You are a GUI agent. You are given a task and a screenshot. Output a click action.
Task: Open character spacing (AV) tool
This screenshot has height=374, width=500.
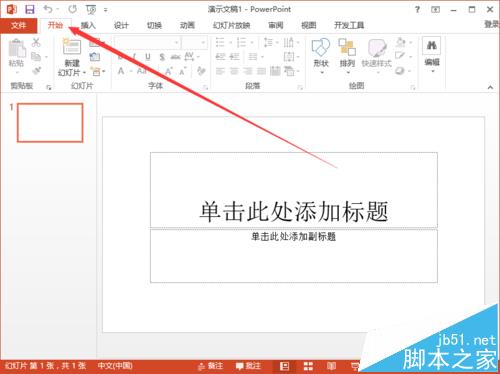pyautogui.click(x=189, y=57)
